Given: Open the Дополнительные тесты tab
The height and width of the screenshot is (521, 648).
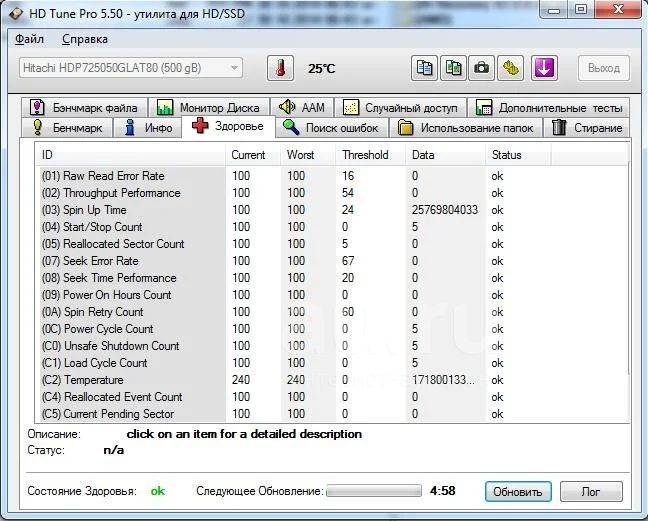Looking at the screenshot, I should click(549, 107).
